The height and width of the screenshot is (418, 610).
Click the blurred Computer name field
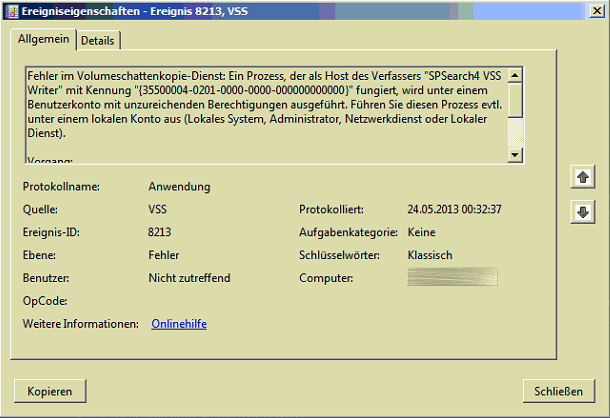pos(452,278)
